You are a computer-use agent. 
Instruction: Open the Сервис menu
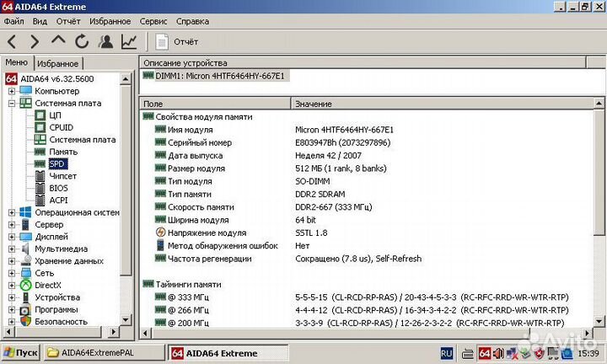153,21
